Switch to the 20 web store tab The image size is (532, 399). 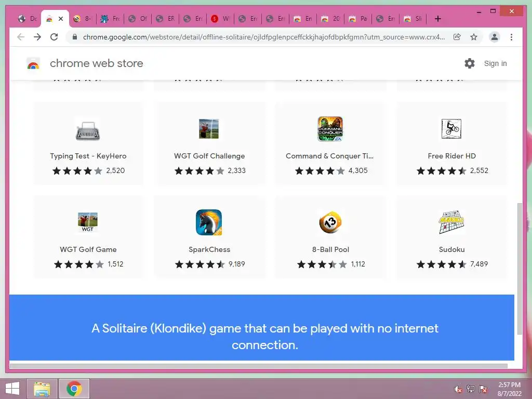point(331,19)
